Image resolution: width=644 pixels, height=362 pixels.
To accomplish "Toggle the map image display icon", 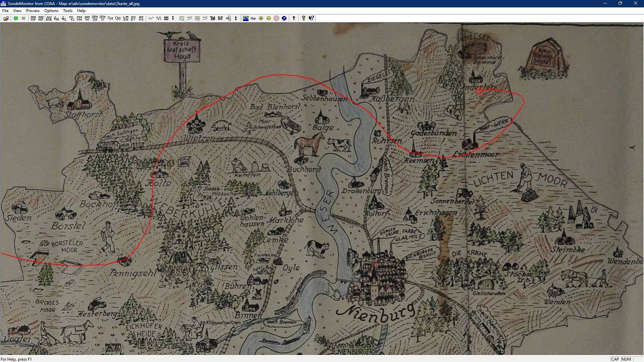I will click(246, 18).
